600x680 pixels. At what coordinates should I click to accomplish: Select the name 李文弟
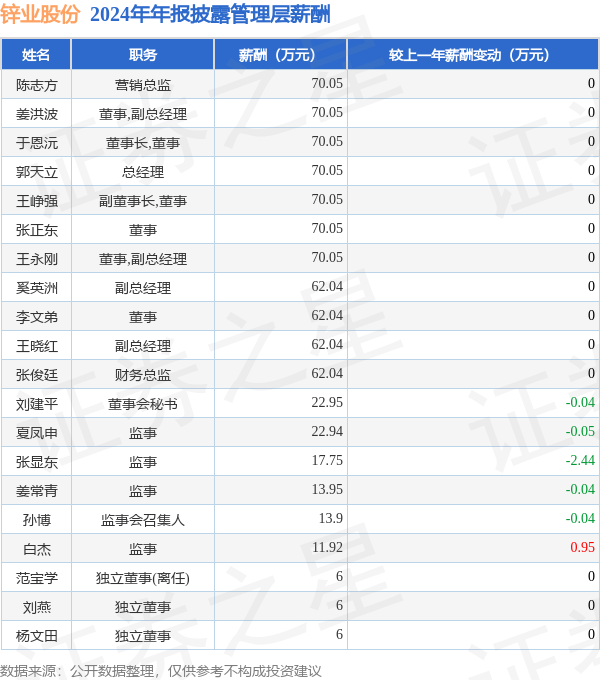[x=37, y=317]
